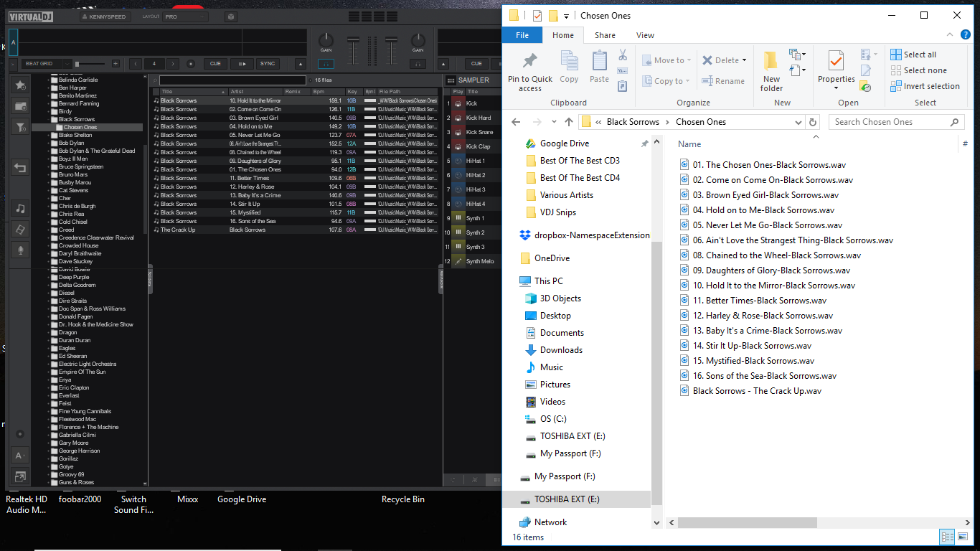The image size is (980, 551).
Task: Click the record dot button on deck A
Action: (x=191, y=64)
